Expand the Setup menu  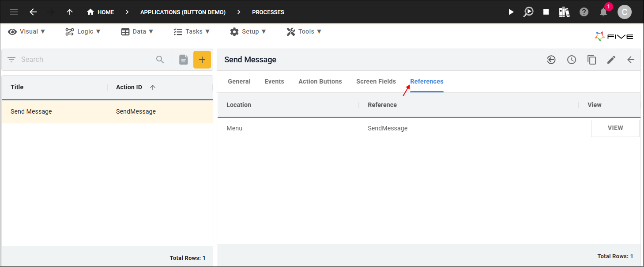(x=248, y=31)
